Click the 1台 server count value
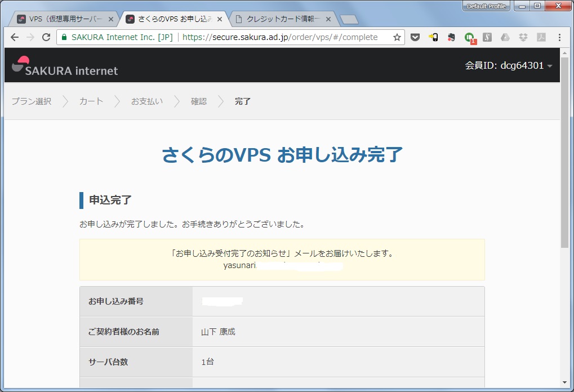This screenshot has height=392, width=574. [x=207, y=362]
